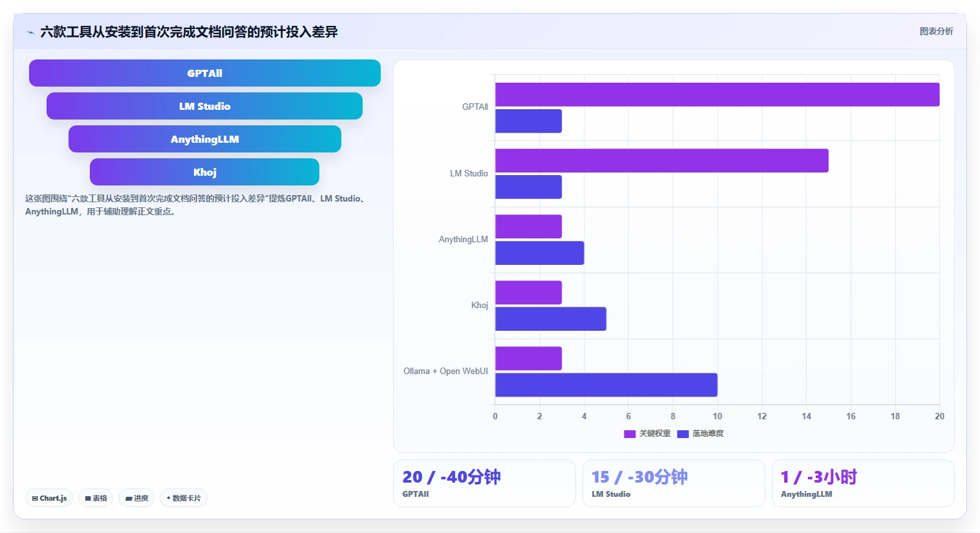Click the purple LM Studio chart bar
Image resolution: width=980 pixels, height=533 pixels.
tap(661, 160)
